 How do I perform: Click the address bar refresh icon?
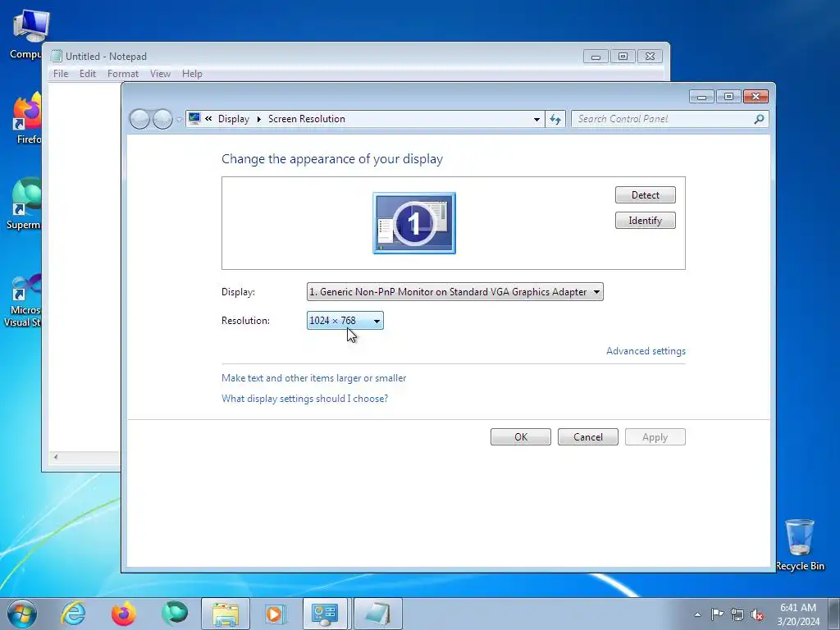tap(555, 119)
